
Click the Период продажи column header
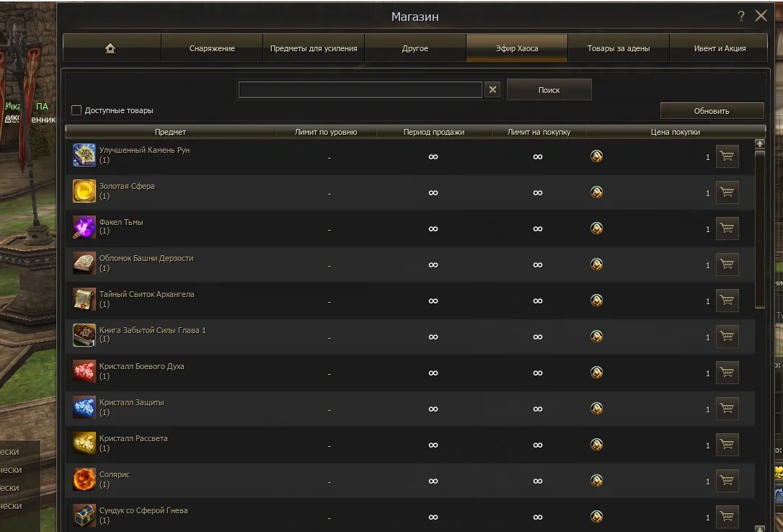pos(434,132)
